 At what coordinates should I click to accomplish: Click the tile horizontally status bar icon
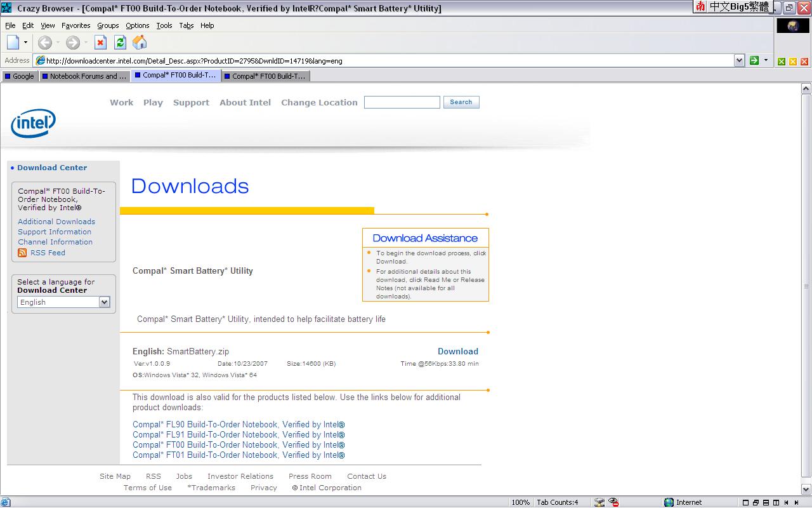coord(766,502)
